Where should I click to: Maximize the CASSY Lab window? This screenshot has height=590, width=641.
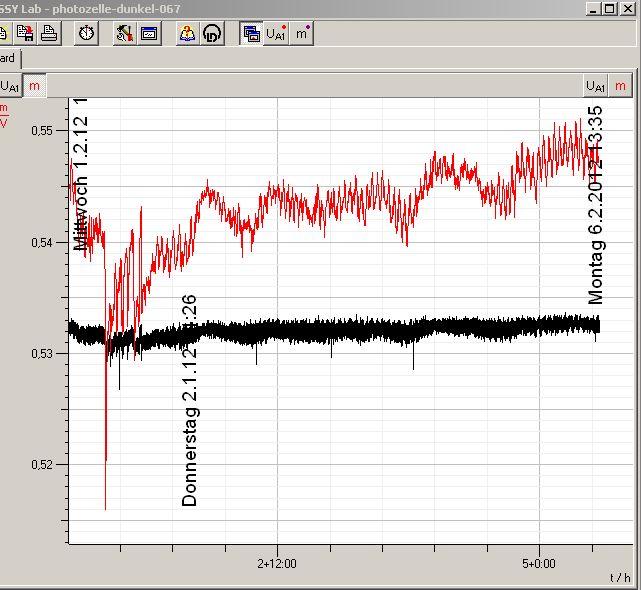point(609,9)
